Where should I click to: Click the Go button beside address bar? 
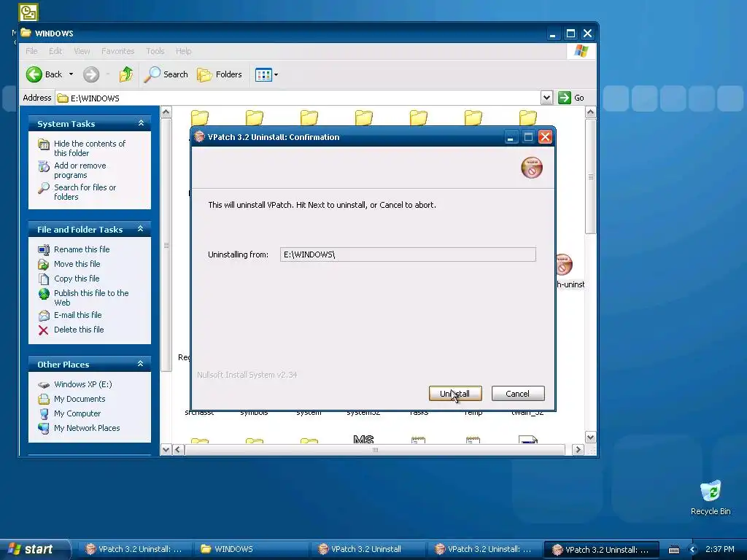click(571, 98)
